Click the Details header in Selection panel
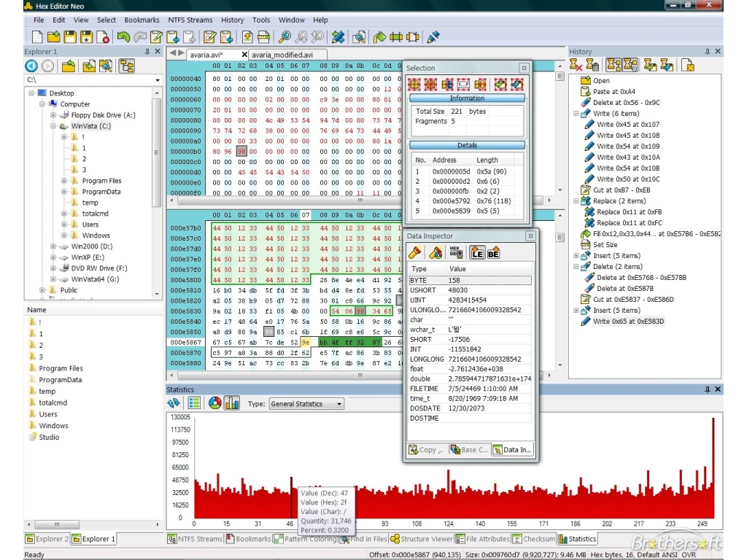747x560 pixels. (467, 145)
